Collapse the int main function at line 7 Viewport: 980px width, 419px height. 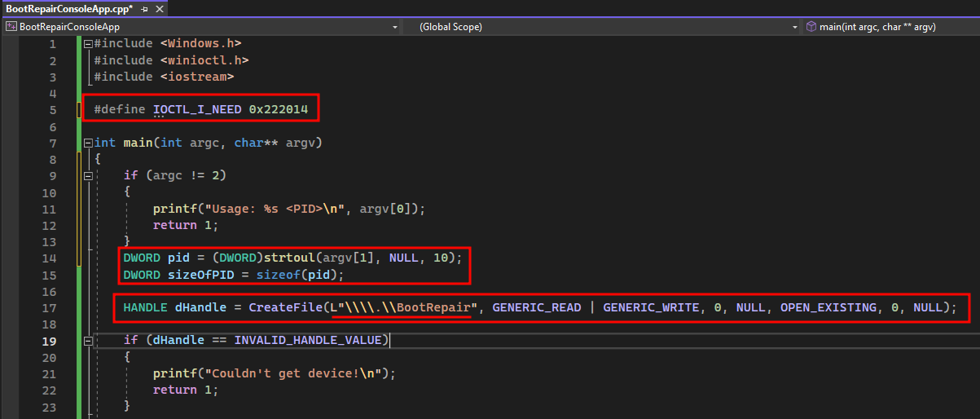tap(88, 143)
